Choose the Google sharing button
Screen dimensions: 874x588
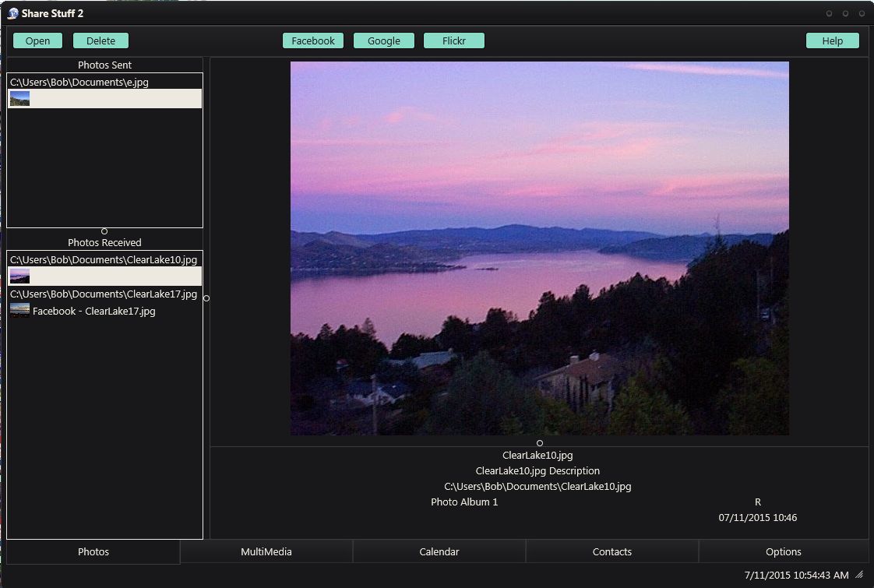coord(383,41)
